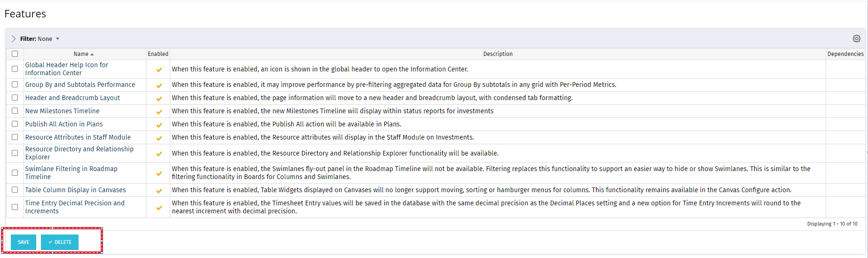Sort by the Enabled column header
The height and width of the screenshot is (258, 868).
pyautogui.click(x=158, y=54)
